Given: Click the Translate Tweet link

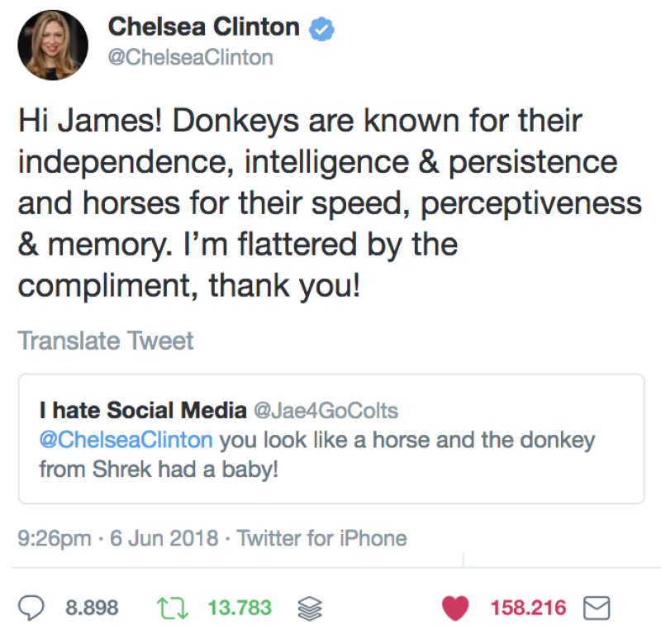Looking at the screenshot, I should coord(105,340).
